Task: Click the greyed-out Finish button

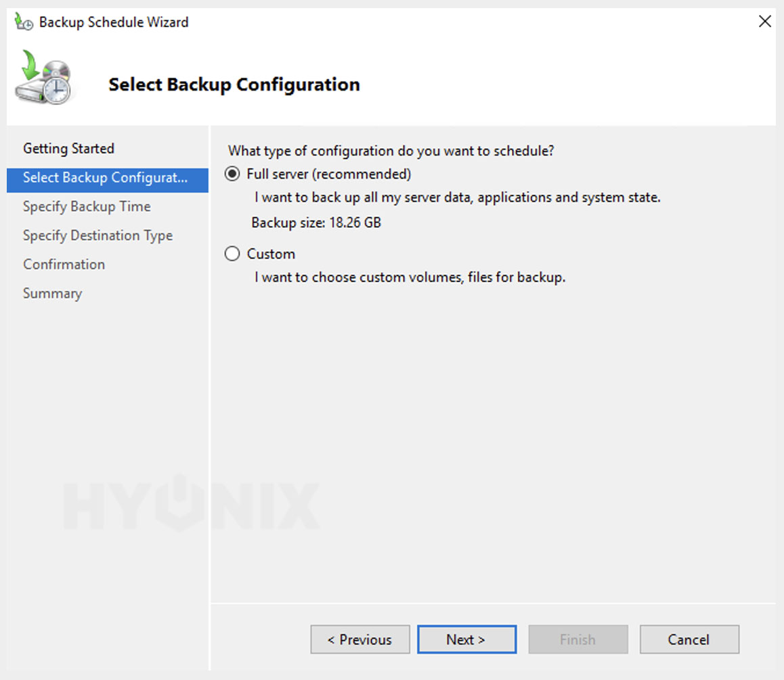Action: coord(578,639)
